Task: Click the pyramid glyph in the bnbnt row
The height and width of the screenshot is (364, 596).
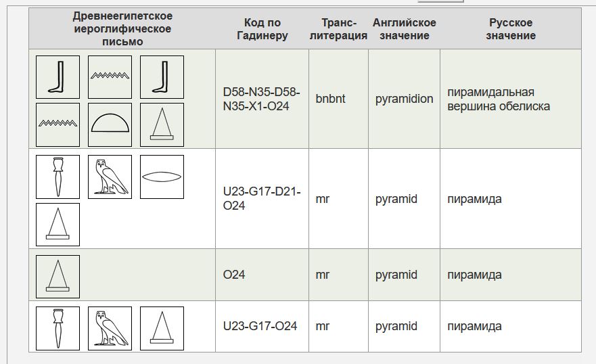Action: (x=162, y=124)
